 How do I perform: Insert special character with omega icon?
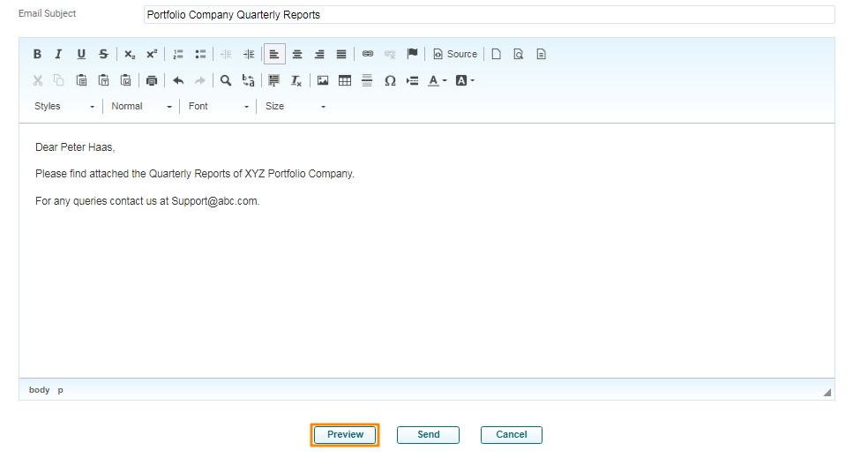390,80
